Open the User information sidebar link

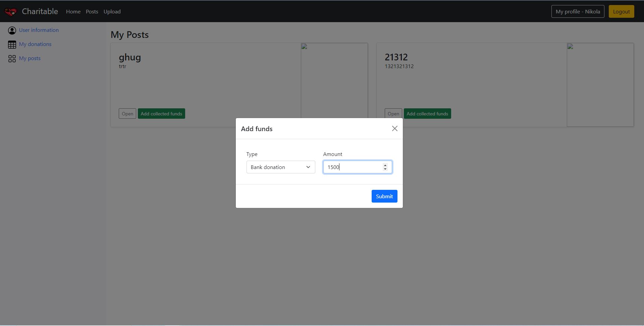(39, 30)
